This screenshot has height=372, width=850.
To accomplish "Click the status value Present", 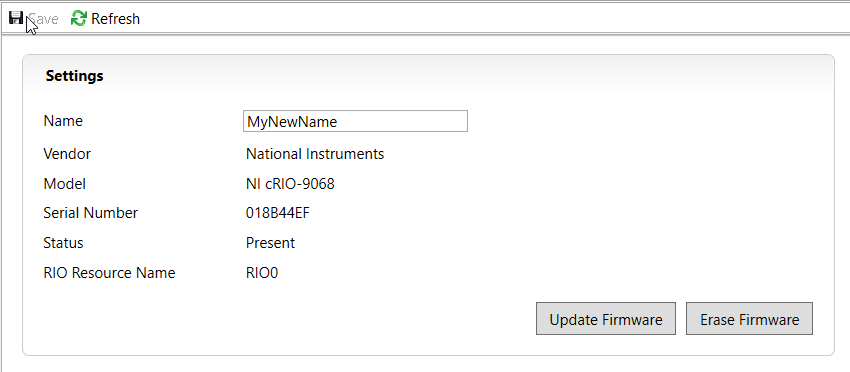I will pos(271,243).
